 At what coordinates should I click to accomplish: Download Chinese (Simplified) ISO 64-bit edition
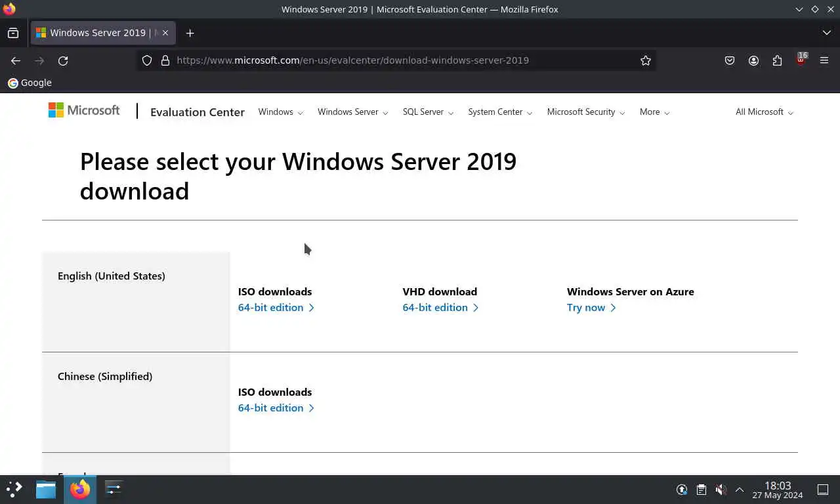pyautogui.click(x=276, y=408)
